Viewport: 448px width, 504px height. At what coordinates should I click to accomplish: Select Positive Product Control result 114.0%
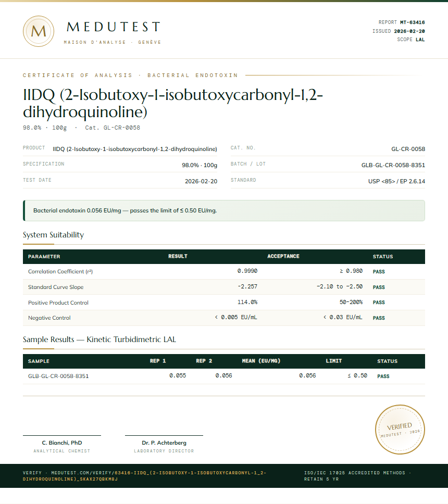point(247,302)
